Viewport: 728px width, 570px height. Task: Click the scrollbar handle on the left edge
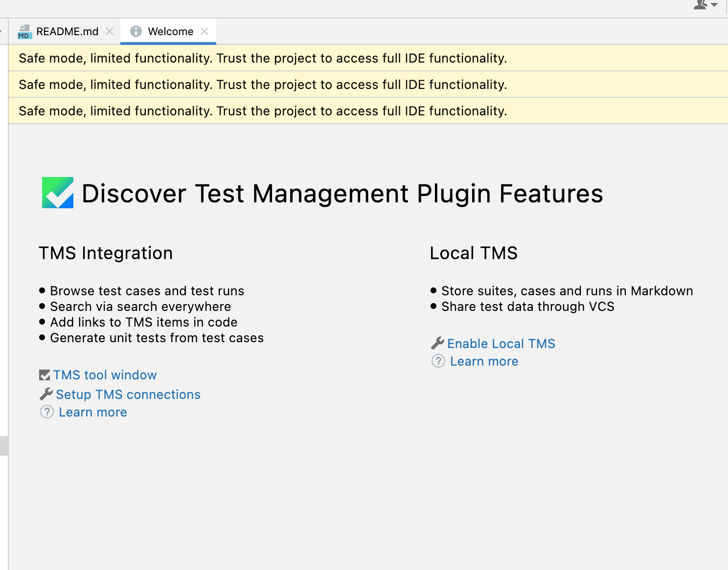[3, 445]
